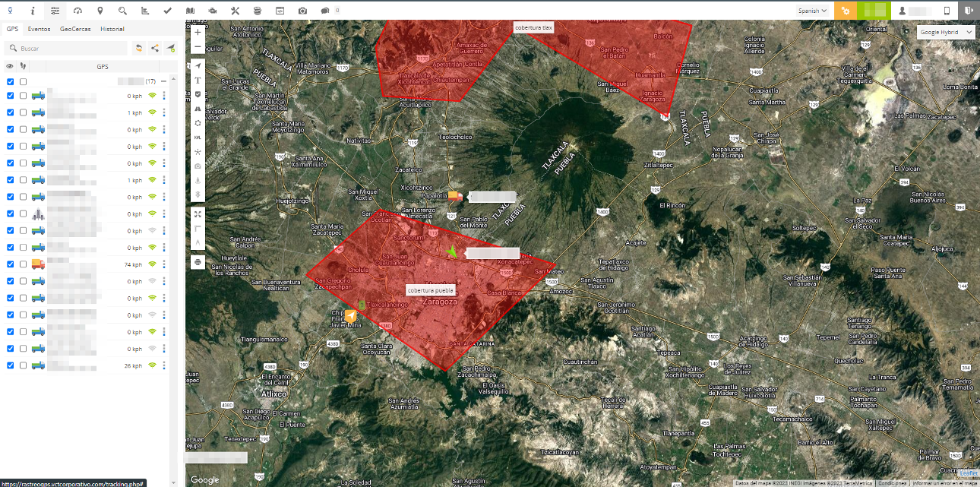Click the mobile phone icon in header
Image resolution: width=980 pixels, height=487 pixels.
coord(947,11)
